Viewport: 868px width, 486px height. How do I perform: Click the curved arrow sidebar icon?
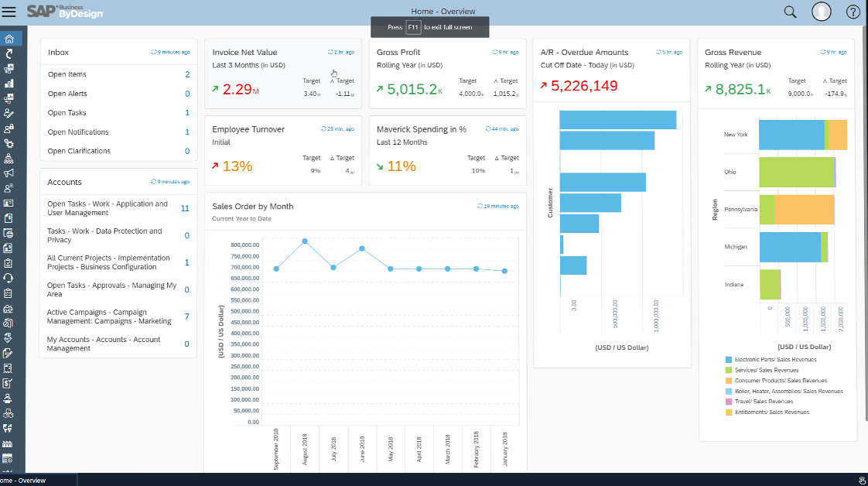9,53
